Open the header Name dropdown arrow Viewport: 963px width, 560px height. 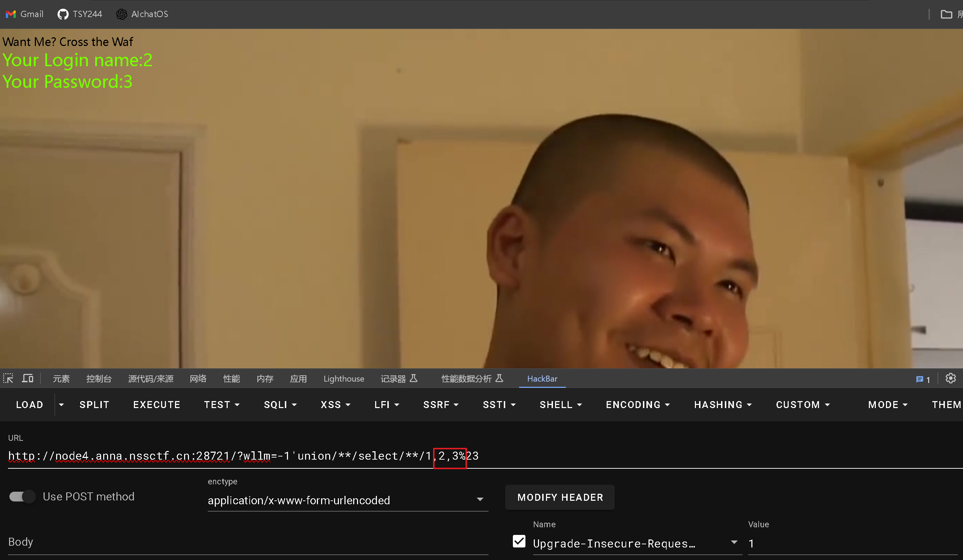coord(734,543)
